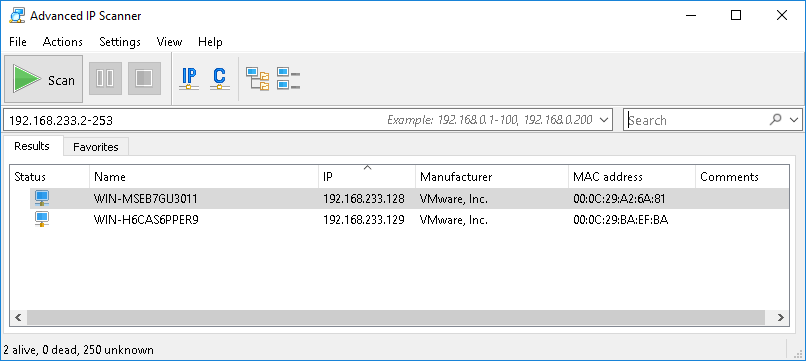Click VMware, Inc. in WIN-MSEB7GU3011 row
Viewport: 806px width, 361px height.
(x=453, y=198)
